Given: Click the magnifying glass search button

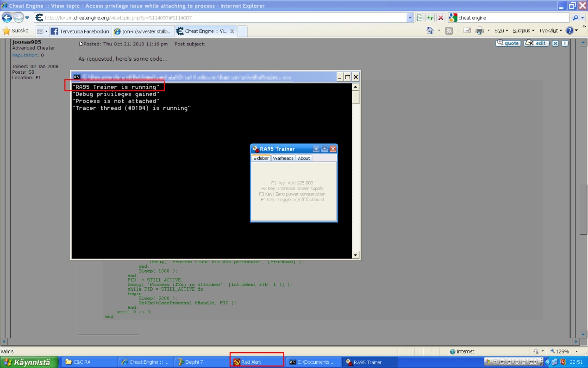Looking at the screenshot, I should point(575,18).
